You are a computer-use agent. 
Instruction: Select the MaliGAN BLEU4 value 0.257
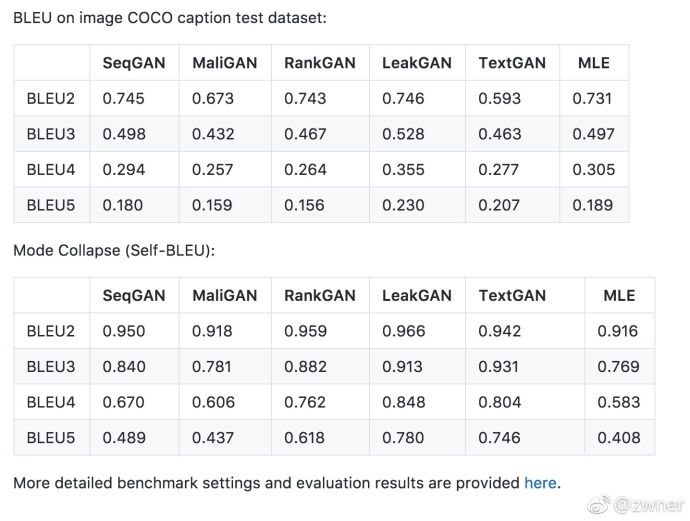[212, 170]
